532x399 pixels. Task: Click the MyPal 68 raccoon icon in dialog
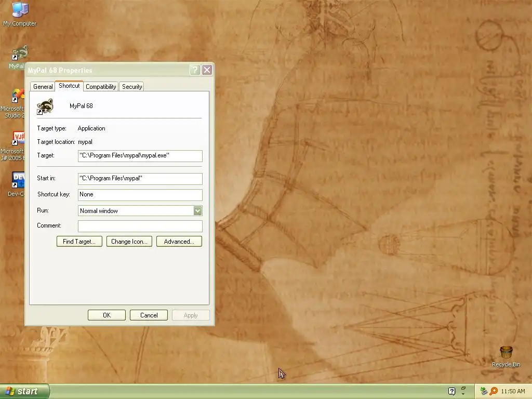coord(45,106)
